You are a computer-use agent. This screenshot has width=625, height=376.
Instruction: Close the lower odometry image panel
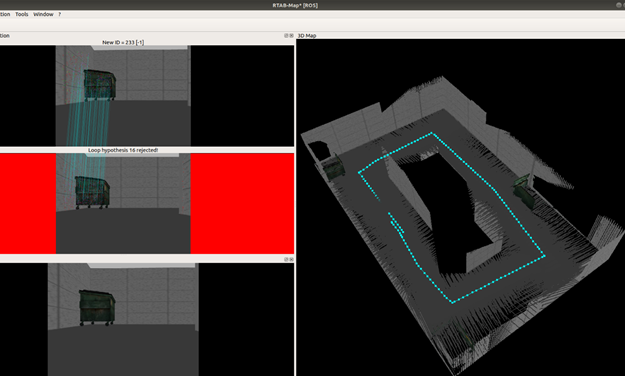pyautogui.click(x=291, y=259)
